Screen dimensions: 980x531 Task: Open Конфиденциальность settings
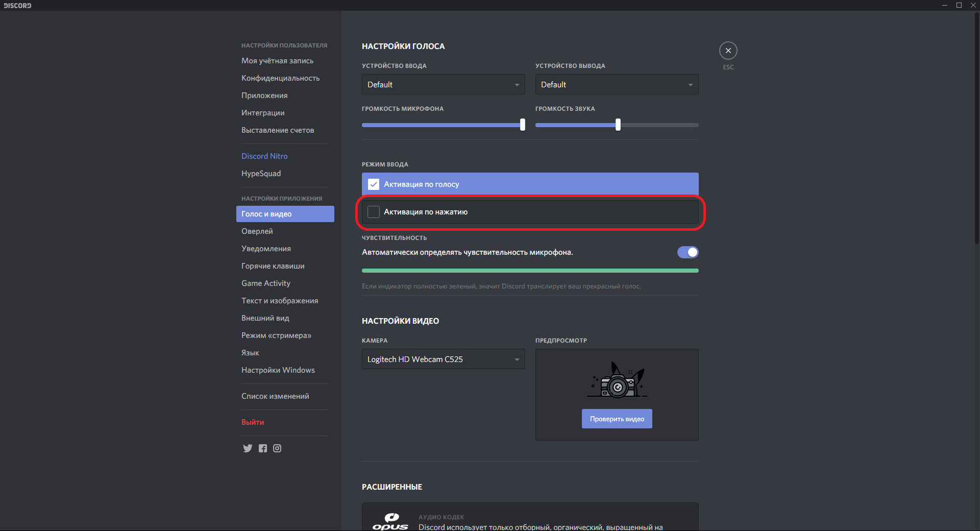pyautogui.click(x=285, y=78)
